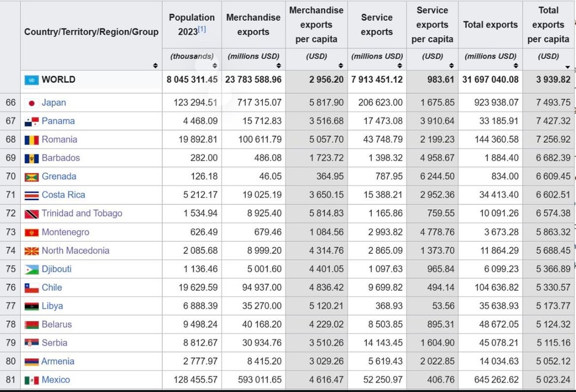The height and width of the screenshot is (392, 576).
Task: Sort by Total exports per capita
Action: (567, 67)
